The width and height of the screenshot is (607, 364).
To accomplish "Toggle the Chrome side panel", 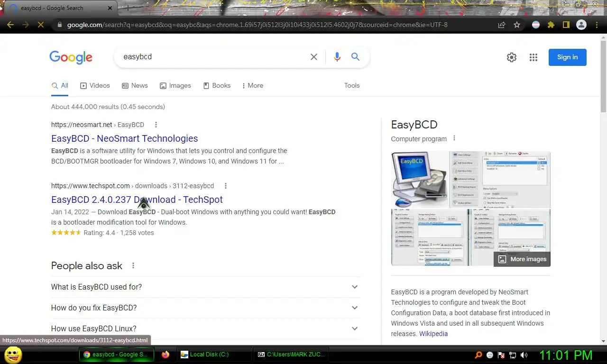I will pos(566,25).
